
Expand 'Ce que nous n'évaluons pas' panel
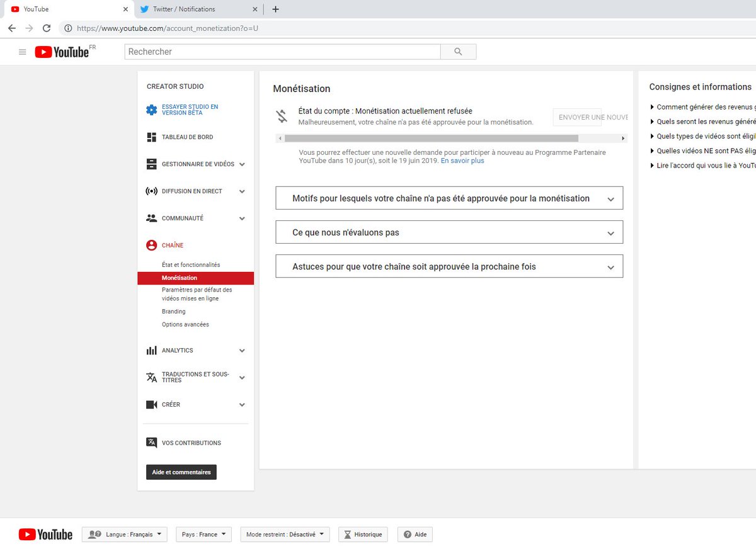pos(449,232)
